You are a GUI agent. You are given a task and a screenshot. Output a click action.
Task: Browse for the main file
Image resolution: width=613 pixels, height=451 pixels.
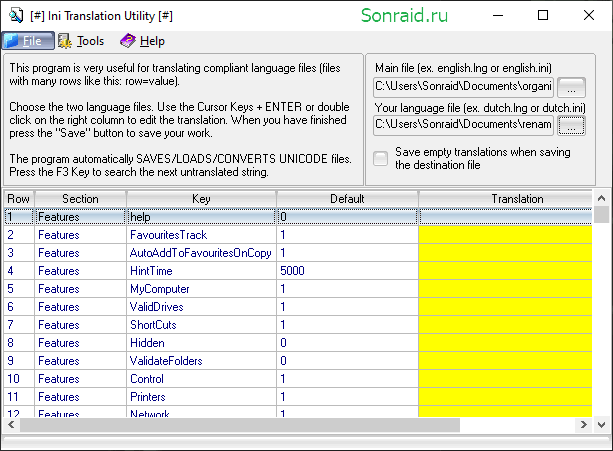[571, 87]
